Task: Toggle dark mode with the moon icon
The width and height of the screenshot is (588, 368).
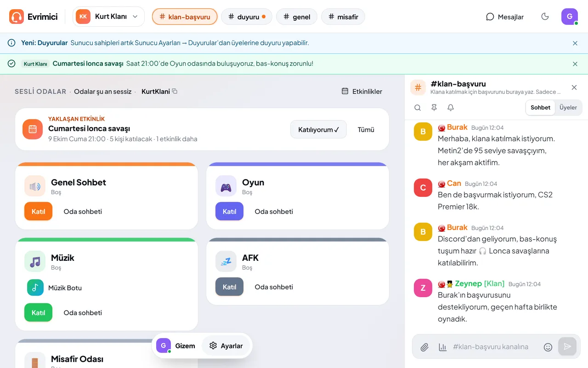Action: click(545, 17)
